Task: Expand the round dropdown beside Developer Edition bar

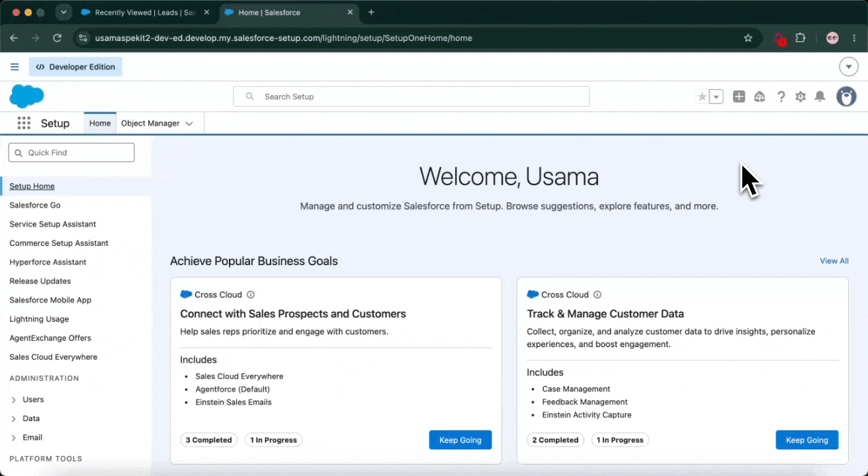Action: tap(849, 67)
